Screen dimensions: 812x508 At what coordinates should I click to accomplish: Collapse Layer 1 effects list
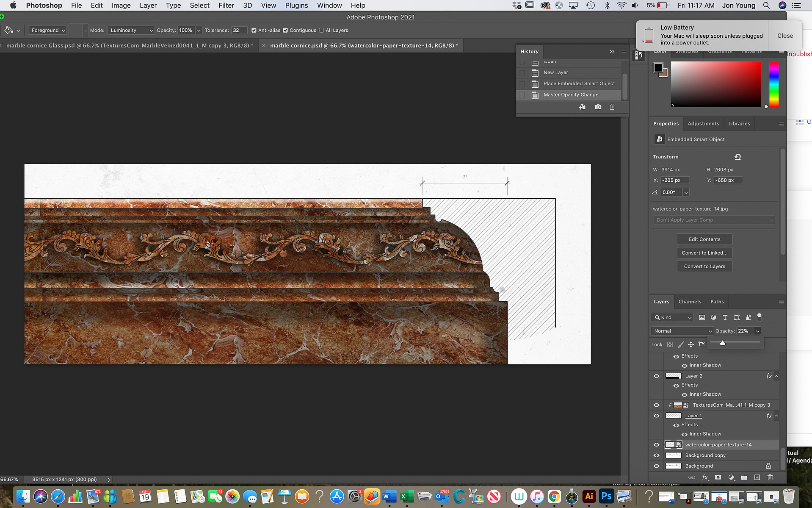click(x=776, y=416)
